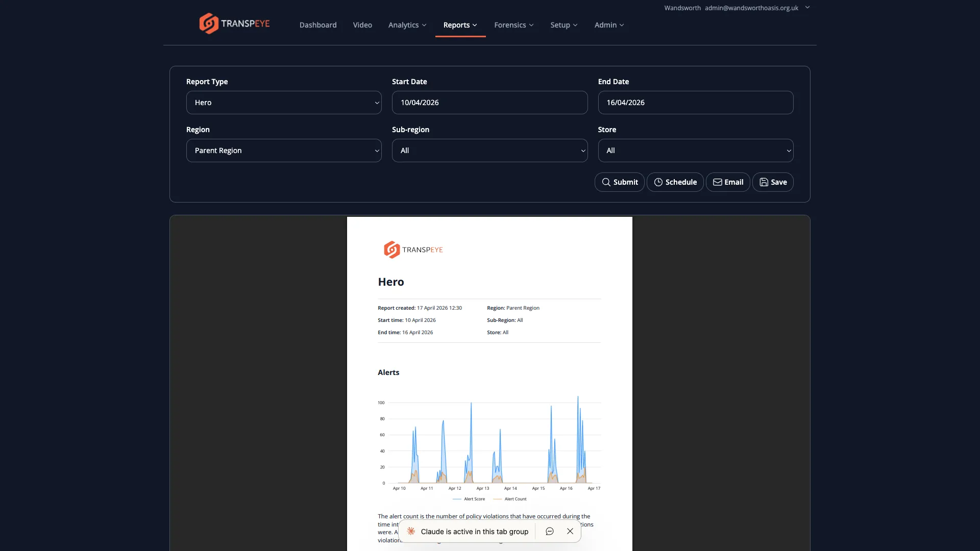The image size is (980, 551).
Task: Click the Claude spark icon in the banner
Action: click(x=410, y=531)
